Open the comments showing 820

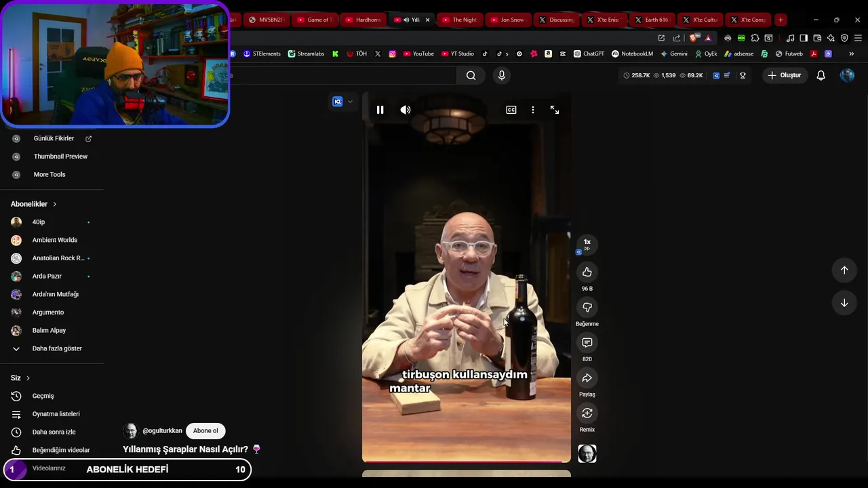[587, 342]
